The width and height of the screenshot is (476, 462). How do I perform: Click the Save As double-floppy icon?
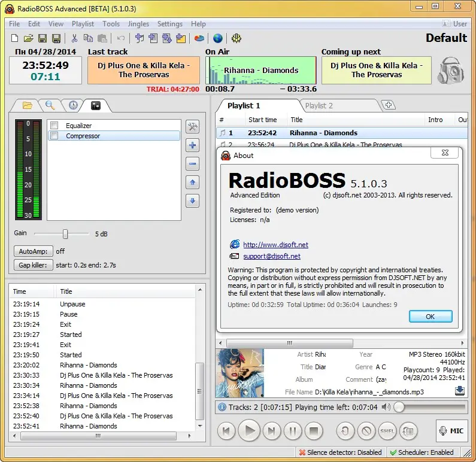(56, 38)
